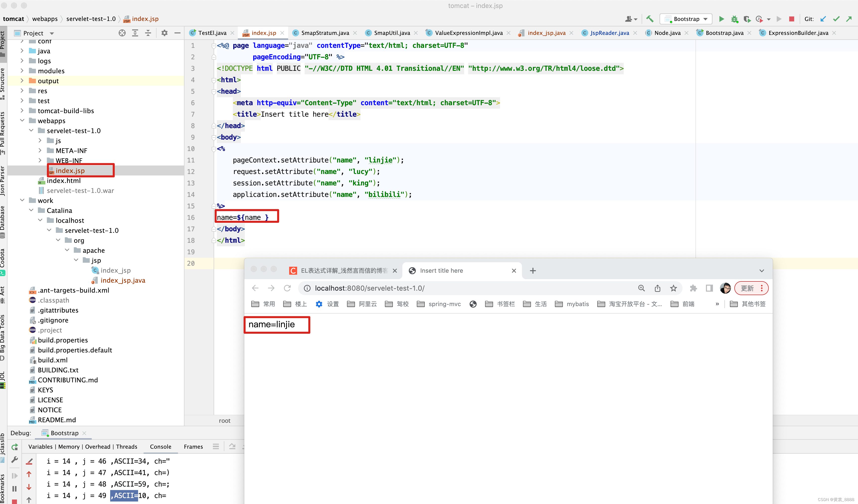Select Frames tab in Debug panel

(x=193, y=446)
